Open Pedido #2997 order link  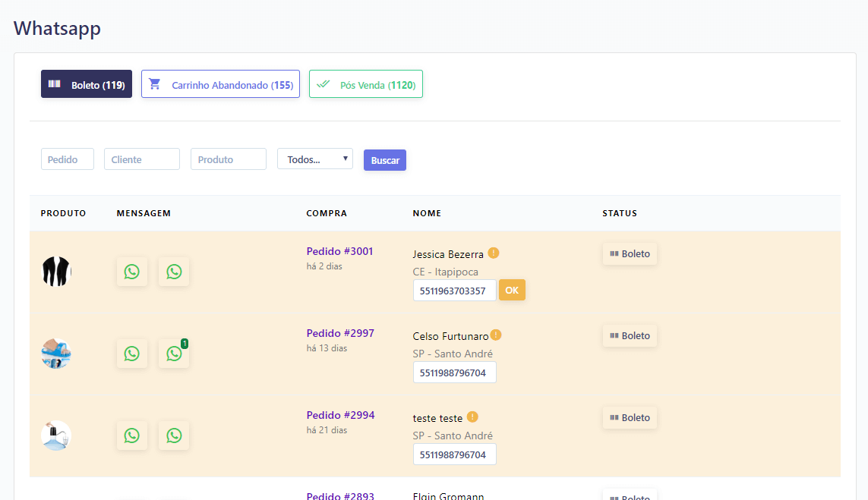pyautogui.click(x=340, y=333)
